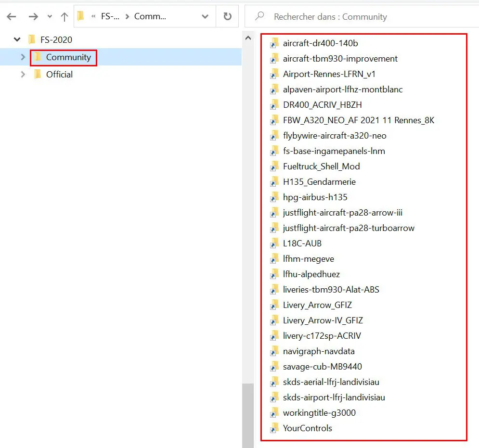Select hpg-airbus-h135 shortcut icon
The image size is (479, 448).
(274, 197)
